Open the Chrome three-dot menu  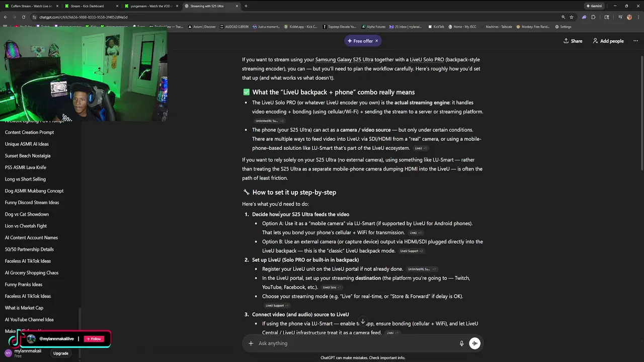coord(638,17)
